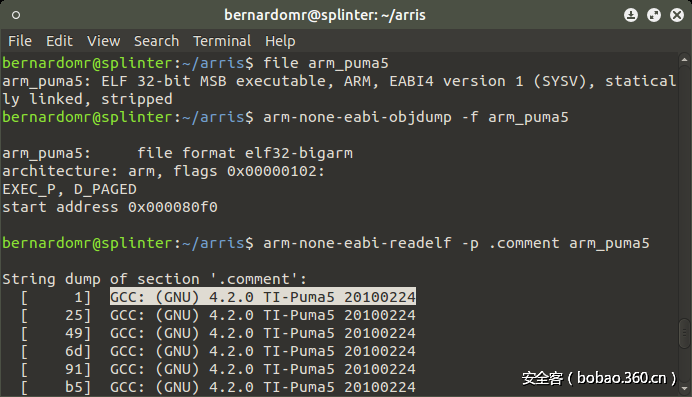Click the GCC string at index 25
This screenshot has width=692, height=397.
(x=263, y=315)
